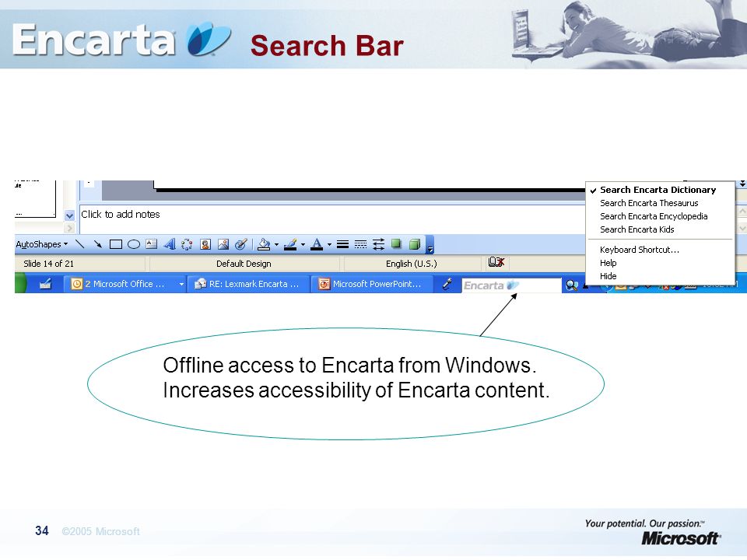Select the Line drawing tool
Screen dimensions: 747x560
[x=80, y=244]
